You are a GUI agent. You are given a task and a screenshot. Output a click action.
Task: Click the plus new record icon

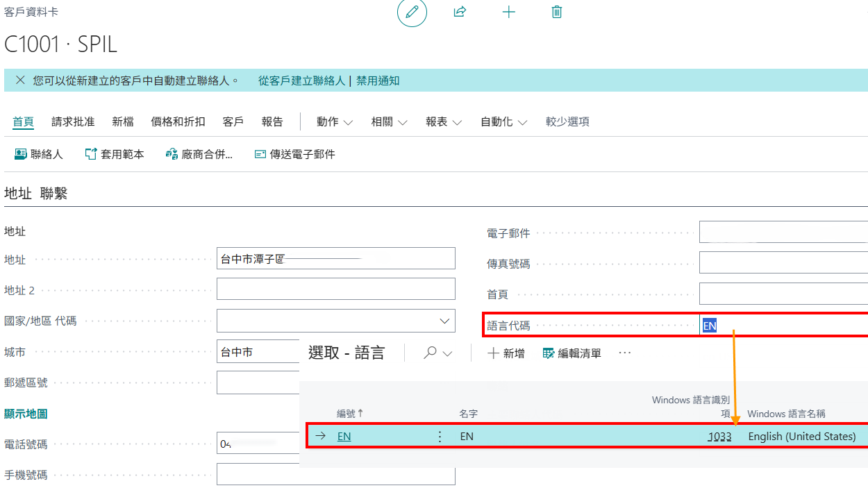pos(508,12)
